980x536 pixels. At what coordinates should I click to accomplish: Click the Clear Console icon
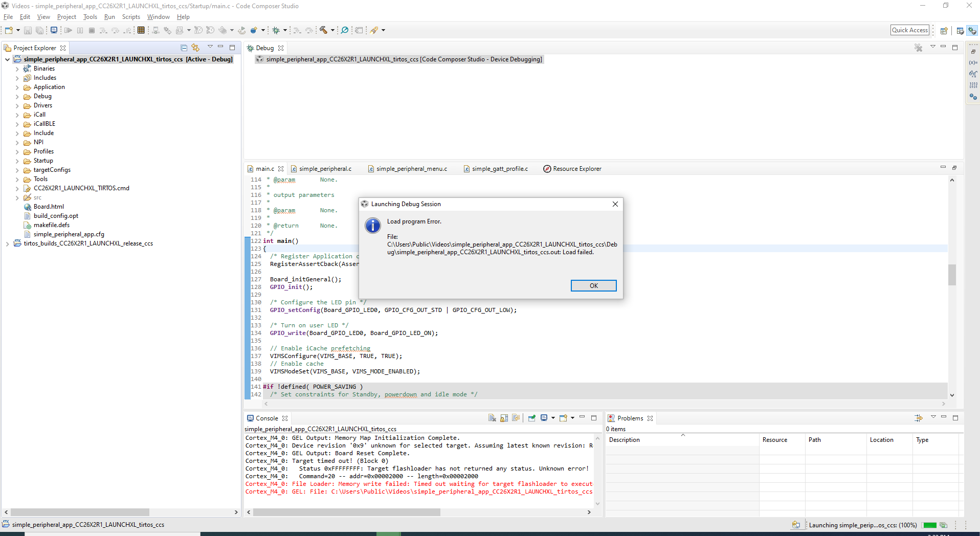(492, 418)
